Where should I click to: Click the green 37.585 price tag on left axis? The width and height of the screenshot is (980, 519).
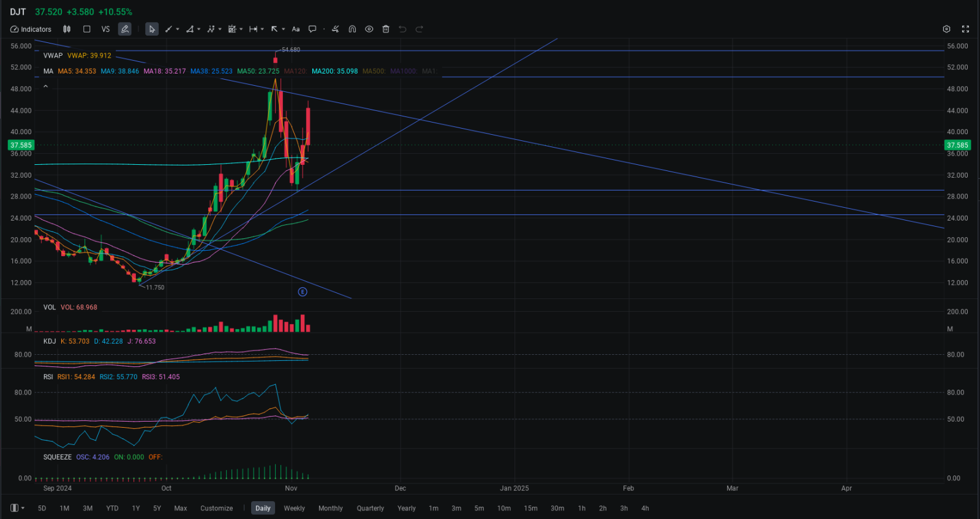pos(21,145)
